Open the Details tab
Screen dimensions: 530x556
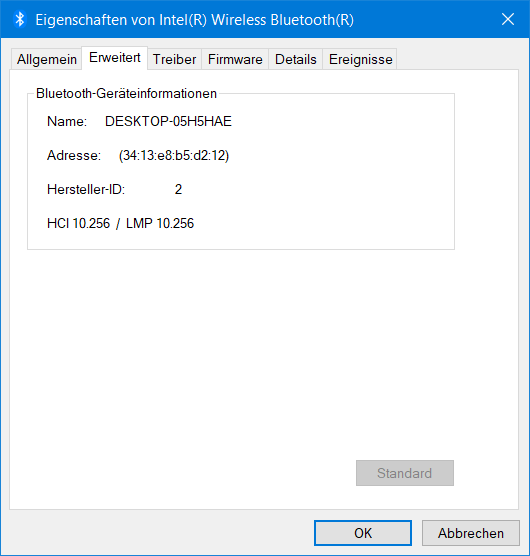pyautogui.click(x=296, y=59)
